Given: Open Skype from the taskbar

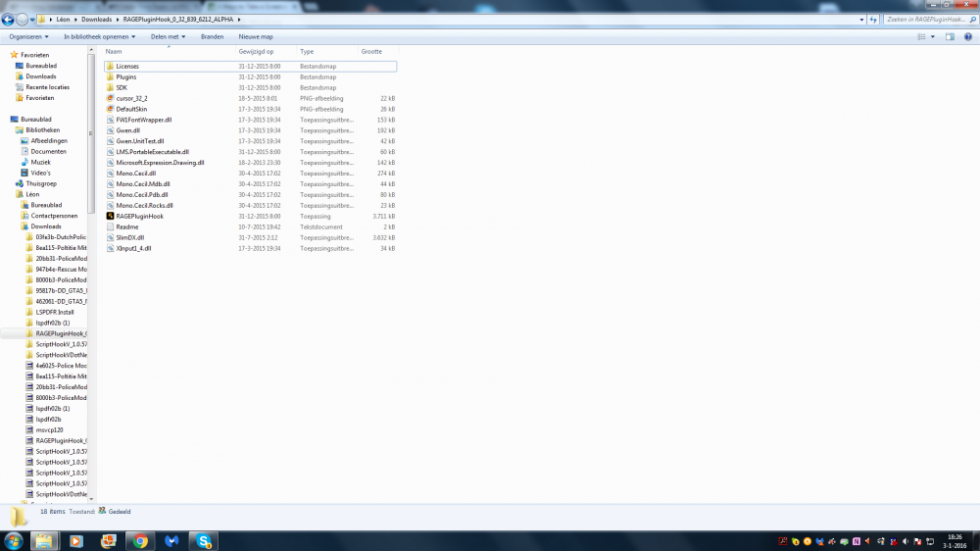Looking at the screenshot, I should [204, 541].
